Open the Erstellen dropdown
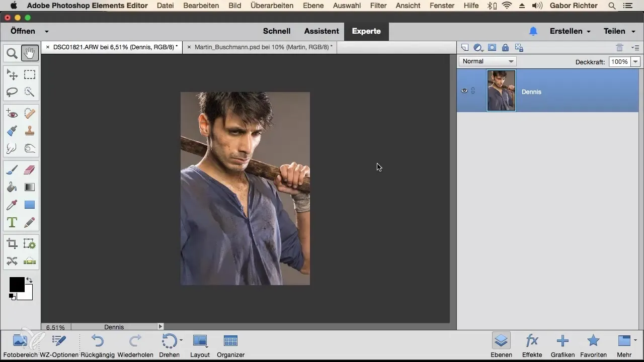The width and height of the screenshot is (644, 362). 570,31
